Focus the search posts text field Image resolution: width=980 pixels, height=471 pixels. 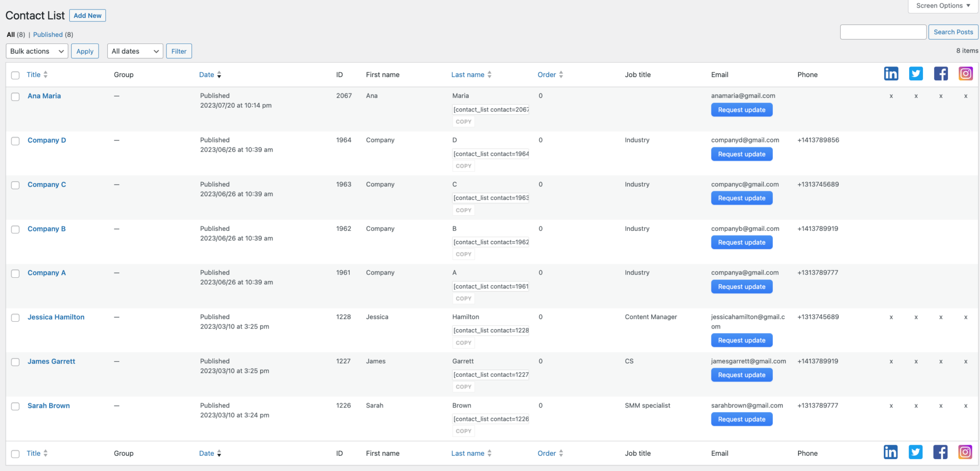coord(883,32)
